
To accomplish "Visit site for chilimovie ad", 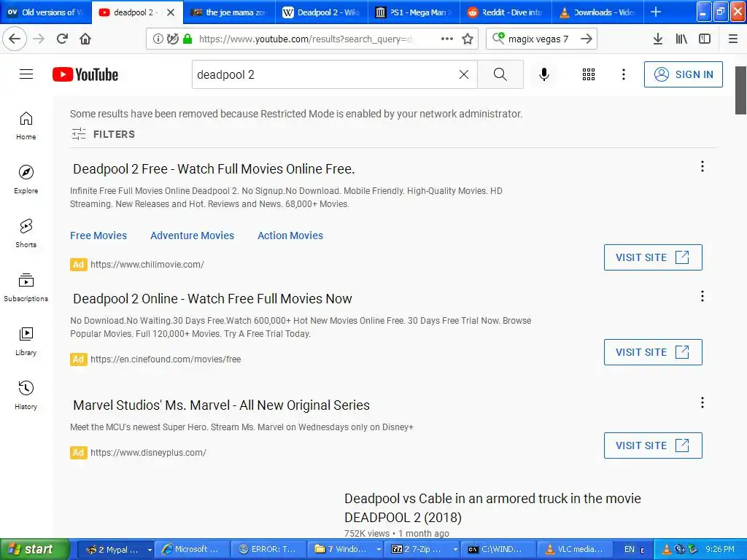I will [x=653, y=257].
